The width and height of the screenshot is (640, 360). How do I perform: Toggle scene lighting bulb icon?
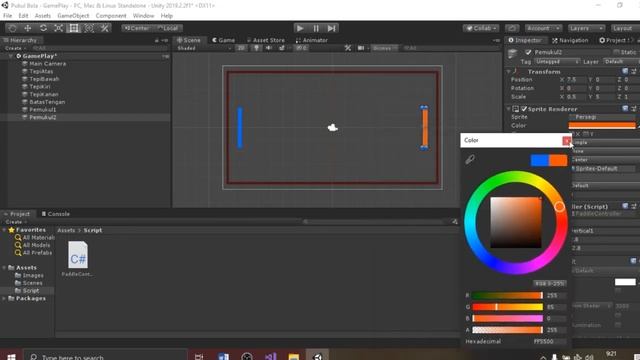(x=256, y=48)
